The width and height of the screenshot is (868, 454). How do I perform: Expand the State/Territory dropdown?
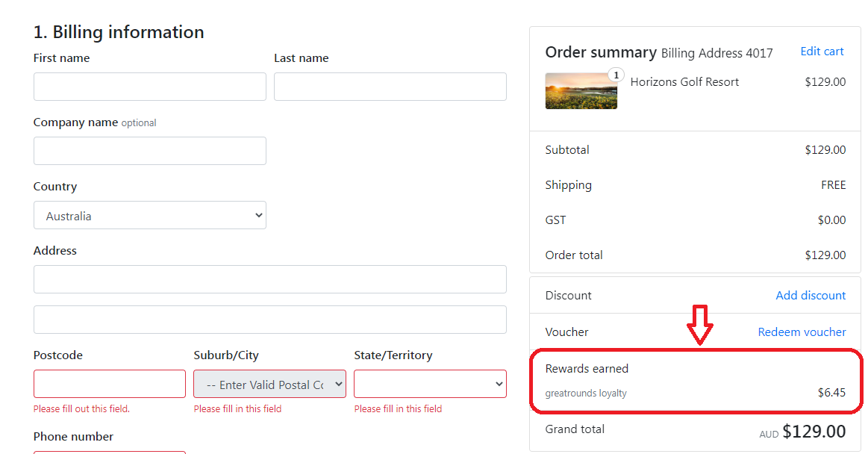tap(430, 384)
